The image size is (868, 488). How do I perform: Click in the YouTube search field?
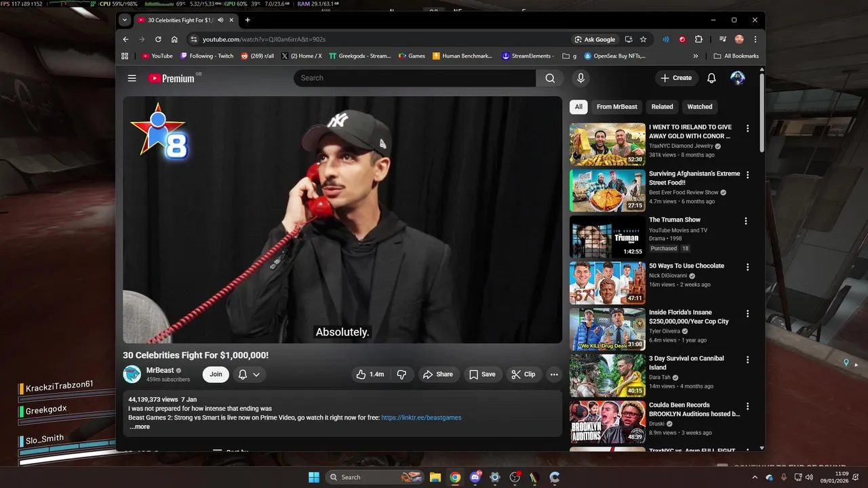pos(415,78)
